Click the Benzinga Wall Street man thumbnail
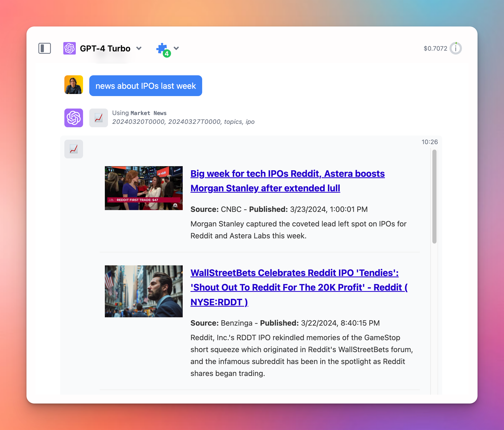Screen dimensions: 504x430 (144, 291)
